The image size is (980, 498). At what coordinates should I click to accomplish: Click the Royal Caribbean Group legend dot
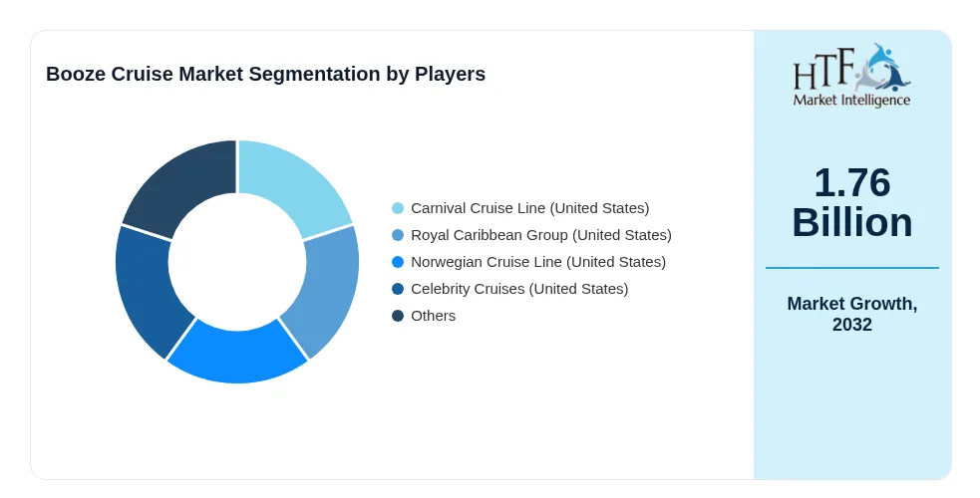point(398,235)
